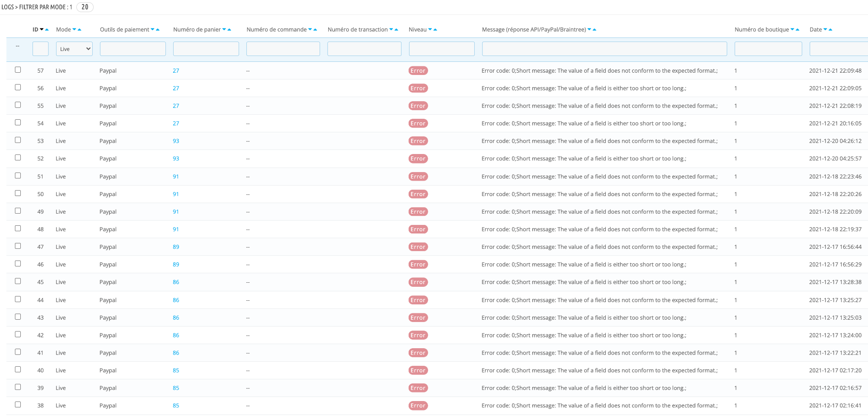The height and width of the screenshot is (420, 868).
Task: Sort Numéro de panier descending arrow
Action: 224,29
